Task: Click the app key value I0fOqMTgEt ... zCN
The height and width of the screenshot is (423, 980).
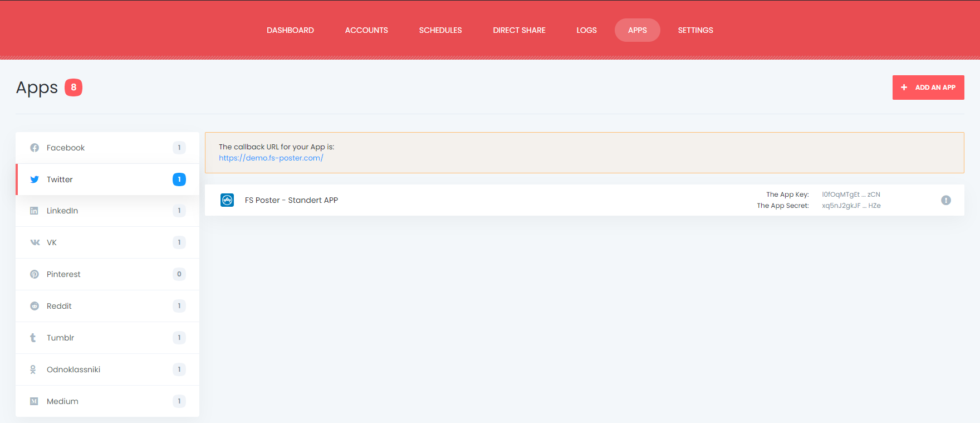Action: coord(851,195)
